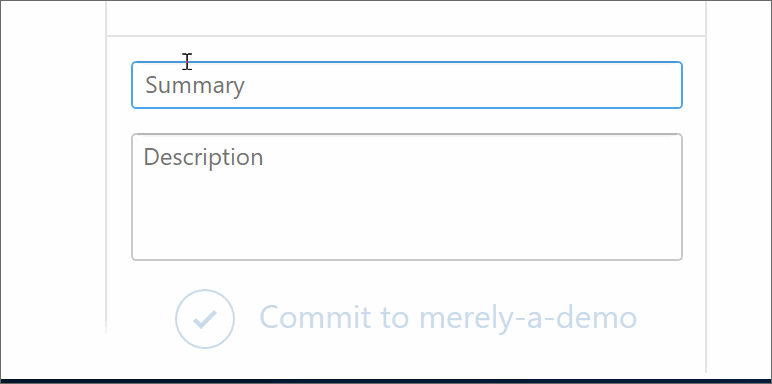This screenshot has height=384, width=772.
Task: Click the circular checkmark commit icon
Action: point(205,319)
